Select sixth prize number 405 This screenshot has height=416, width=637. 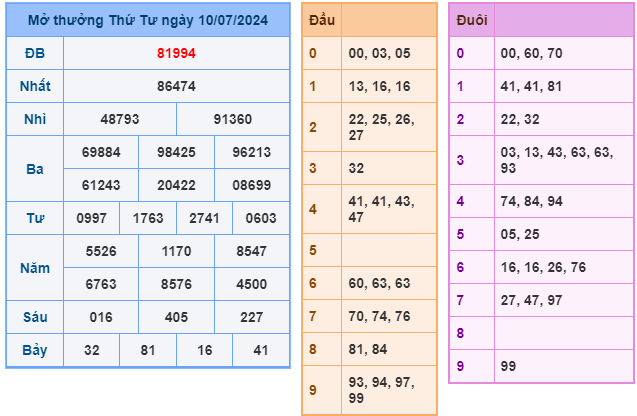tap(176, 317)
